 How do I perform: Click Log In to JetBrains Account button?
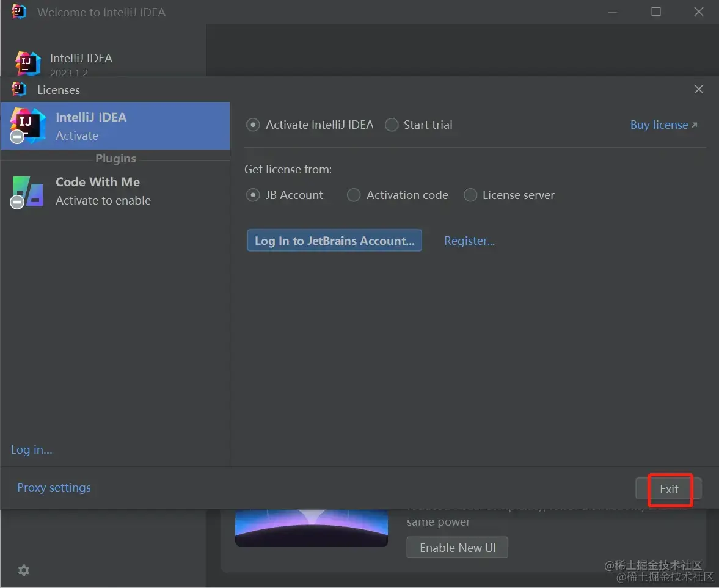[334, 240]
